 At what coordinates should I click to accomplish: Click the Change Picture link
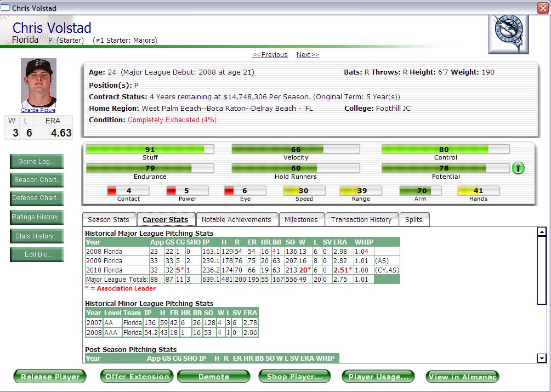pos(38,110)
